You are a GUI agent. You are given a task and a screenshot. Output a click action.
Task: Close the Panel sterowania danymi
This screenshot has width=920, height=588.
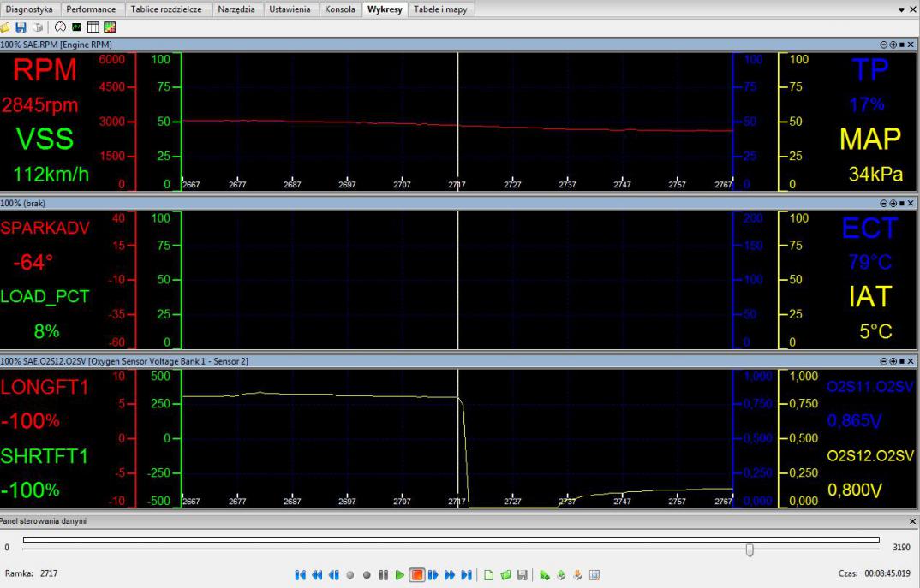click(911, 520)
